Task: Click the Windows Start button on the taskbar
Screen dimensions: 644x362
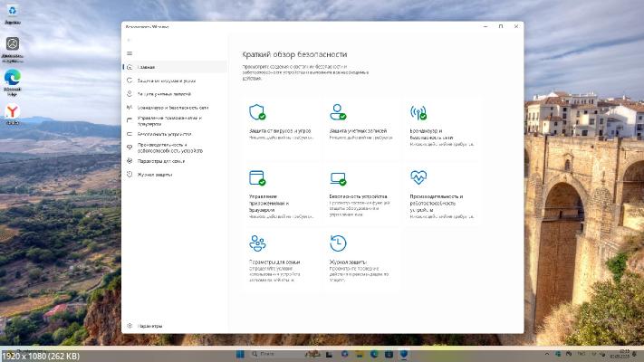Action: 241,352
